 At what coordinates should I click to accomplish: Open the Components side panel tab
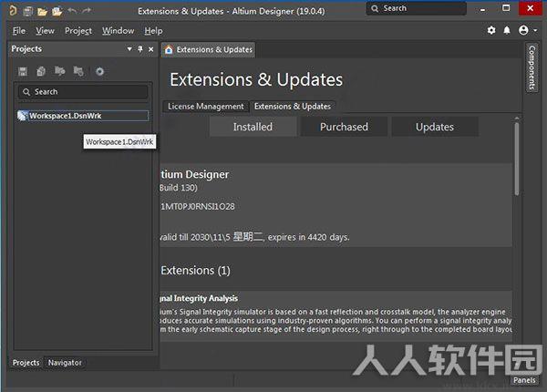coord(532,68)
